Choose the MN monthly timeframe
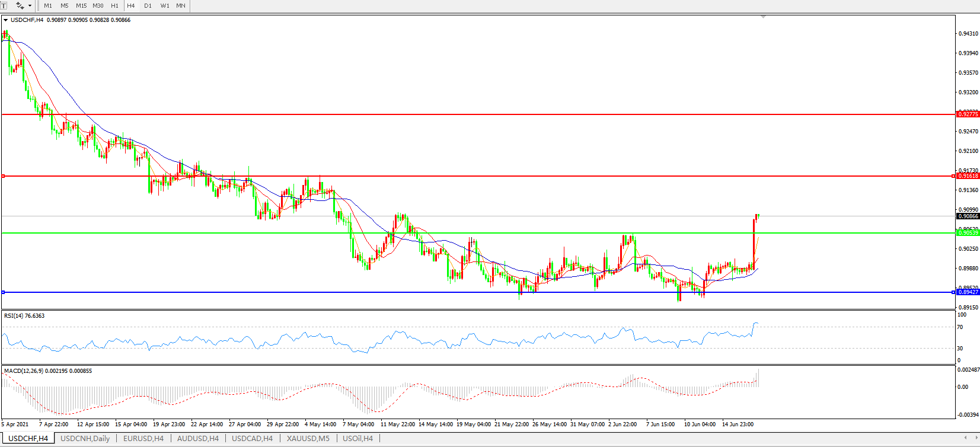Viewport: 980px width, 447px height. point(181,5)
